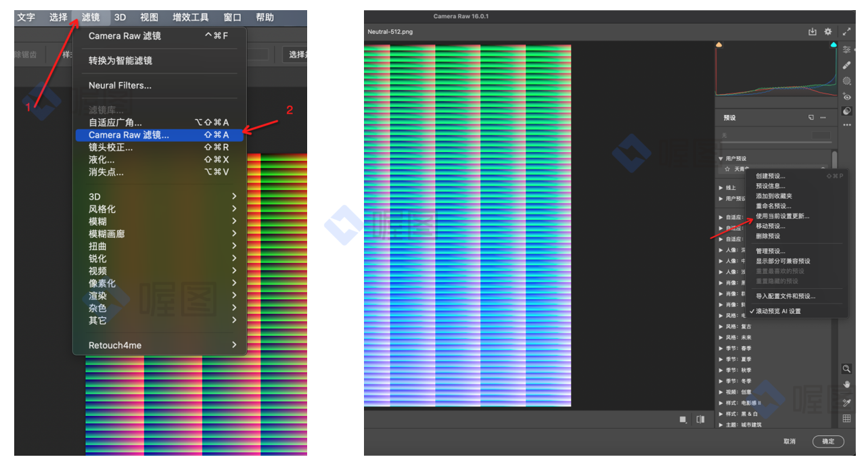Click the save image icon in Camera Raw
The height and width of the screenshot is (474, 868).
tap(813, 32)
